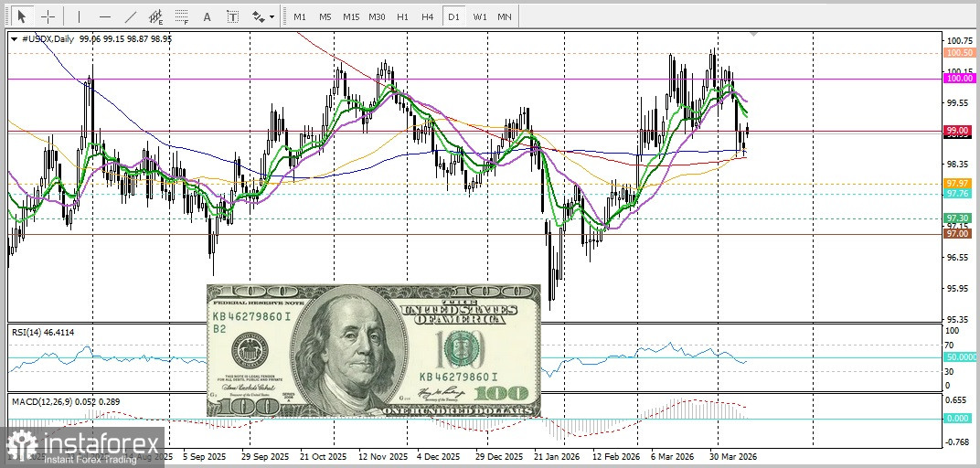Activate the crosshair tool
This screenshot has height=468, width=980.
coord(48,16)
